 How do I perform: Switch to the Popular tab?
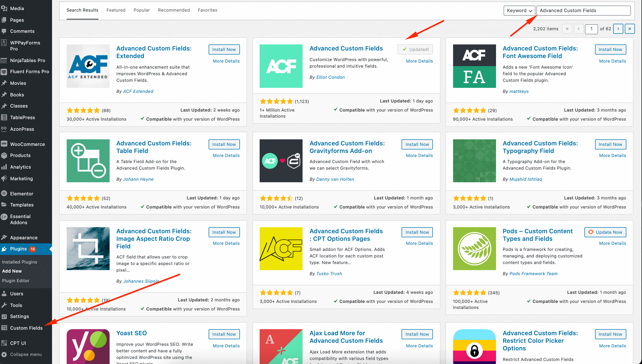pyautogui.click(x=142, y=10)
